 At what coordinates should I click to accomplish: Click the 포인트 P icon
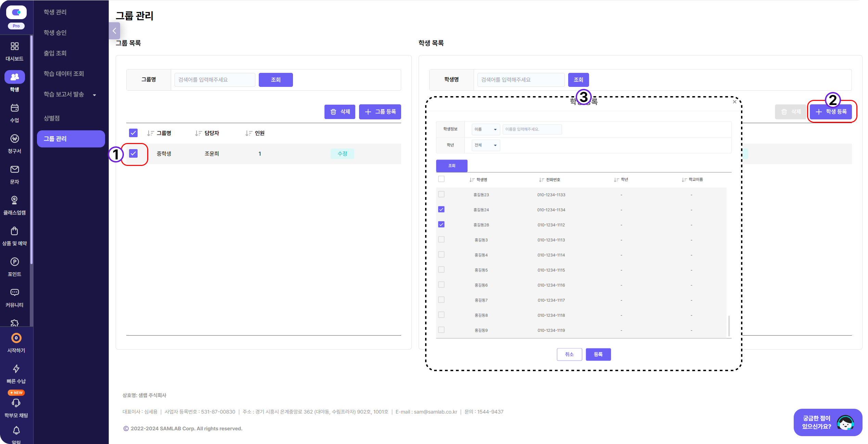point(14,262)
